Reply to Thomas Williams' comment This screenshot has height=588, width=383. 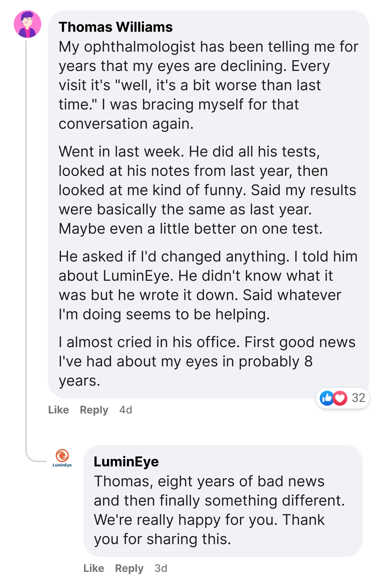click(94, 410)
